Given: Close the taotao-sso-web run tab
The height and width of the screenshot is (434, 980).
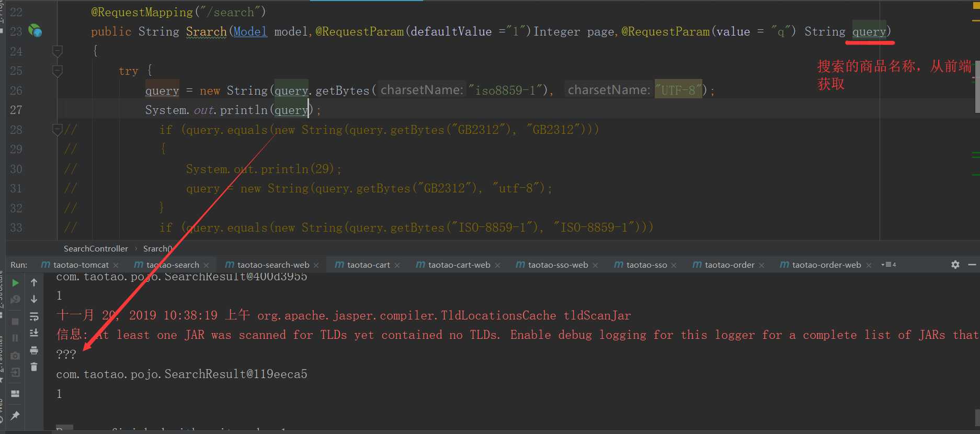Looking at the screenshot, I should (596, 266).
